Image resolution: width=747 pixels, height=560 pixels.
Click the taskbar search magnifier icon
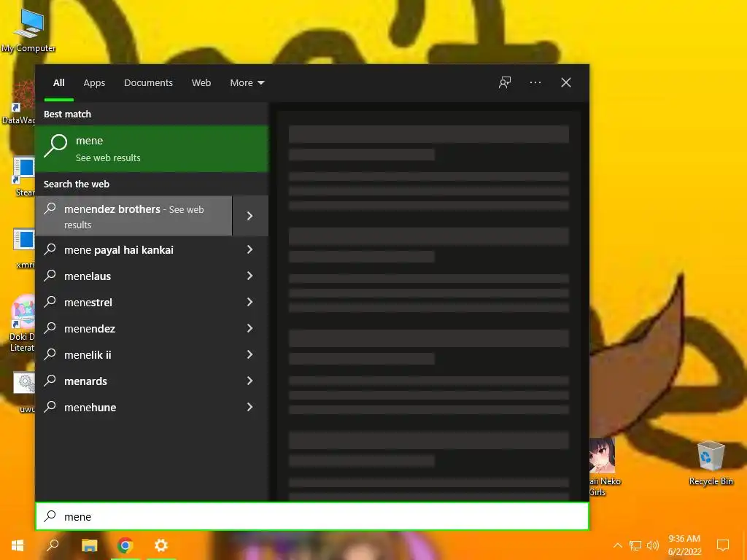tap(53, 545)
